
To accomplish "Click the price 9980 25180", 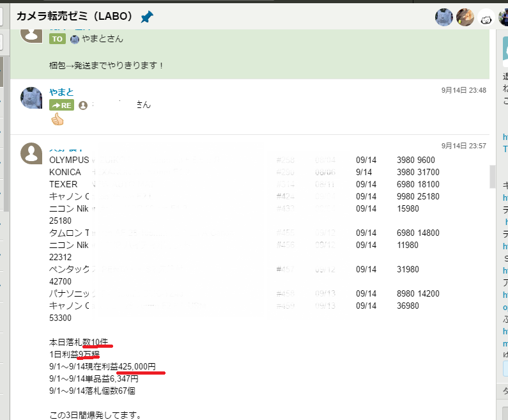I will pyautogui.click(x=418, y=196).
